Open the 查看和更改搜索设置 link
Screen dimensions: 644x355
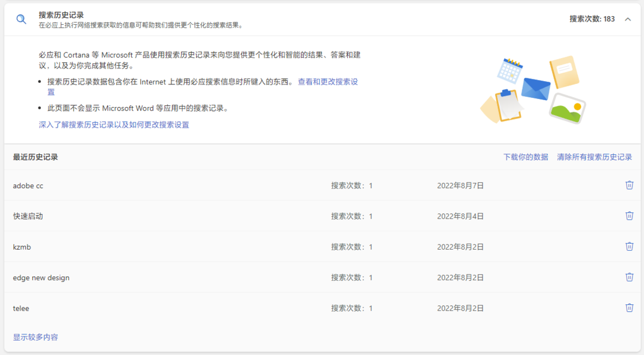328,82
